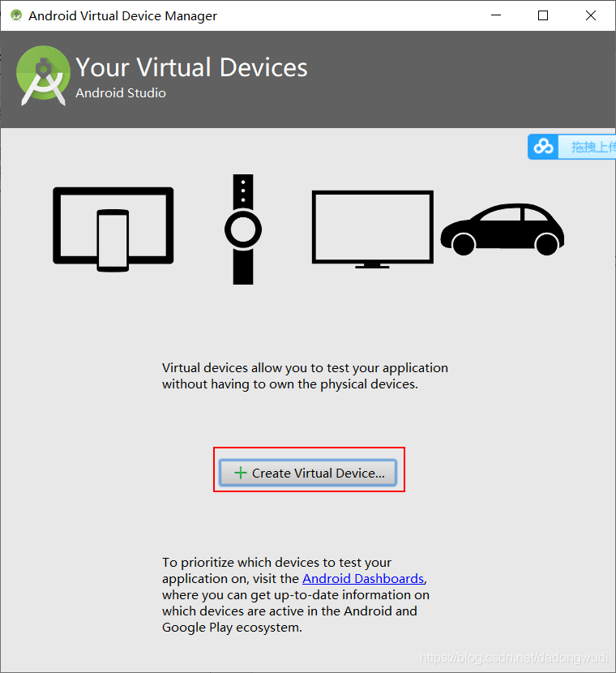616x673 pixels.
Task: Minimize the AVD Manager window
Action: [496, 15]
